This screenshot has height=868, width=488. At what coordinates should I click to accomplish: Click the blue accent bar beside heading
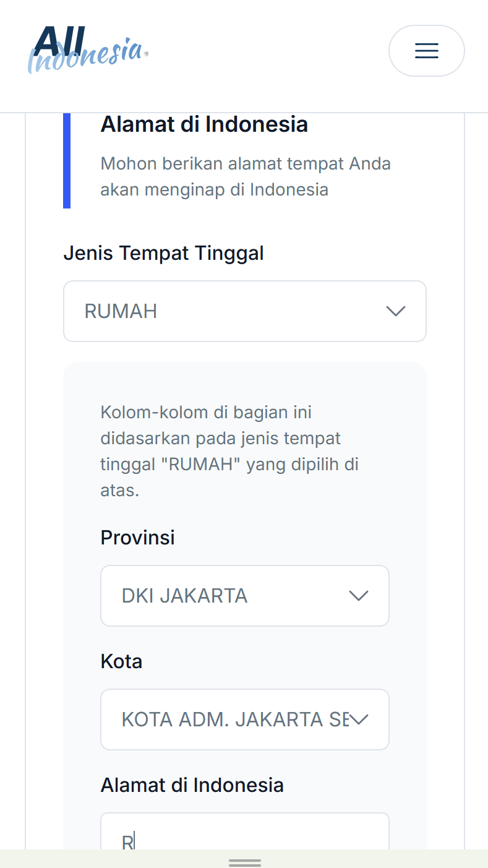tap(67, 161)
